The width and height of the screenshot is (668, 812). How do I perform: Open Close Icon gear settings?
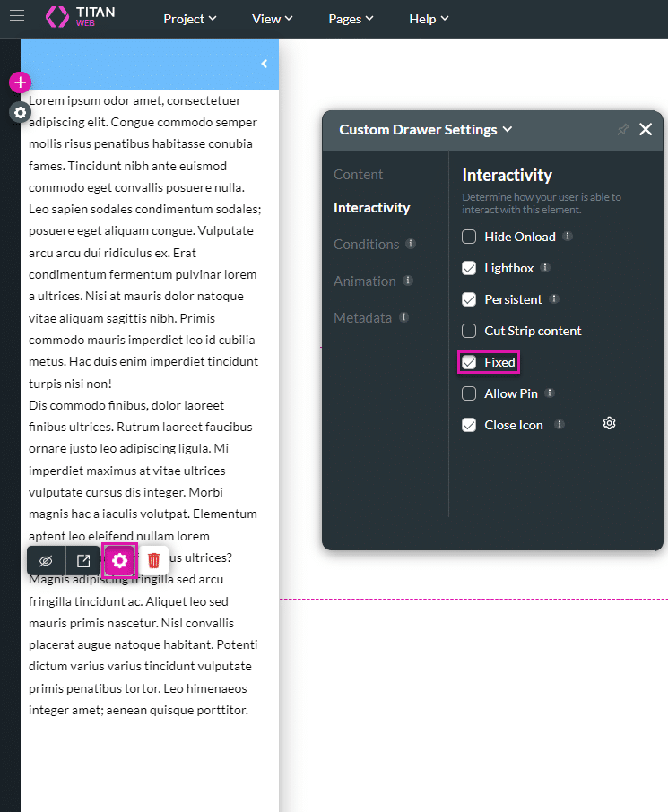(x=609, y=424)
